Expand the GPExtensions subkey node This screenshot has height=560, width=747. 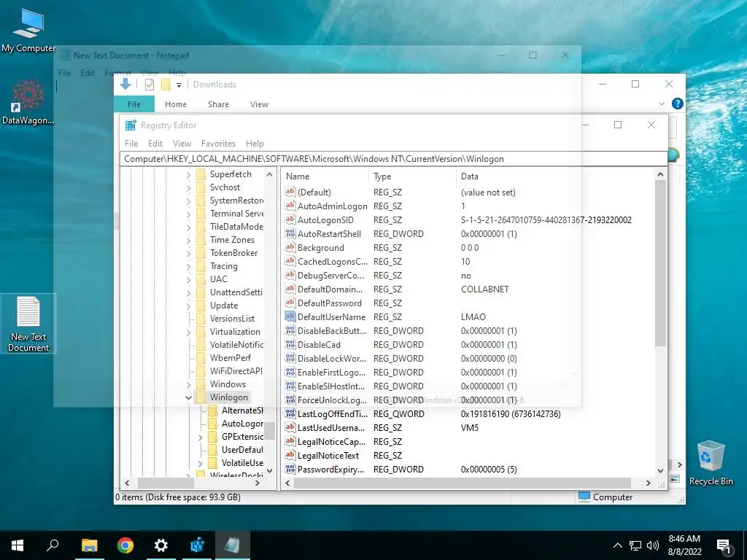click(x=200, y=437)
